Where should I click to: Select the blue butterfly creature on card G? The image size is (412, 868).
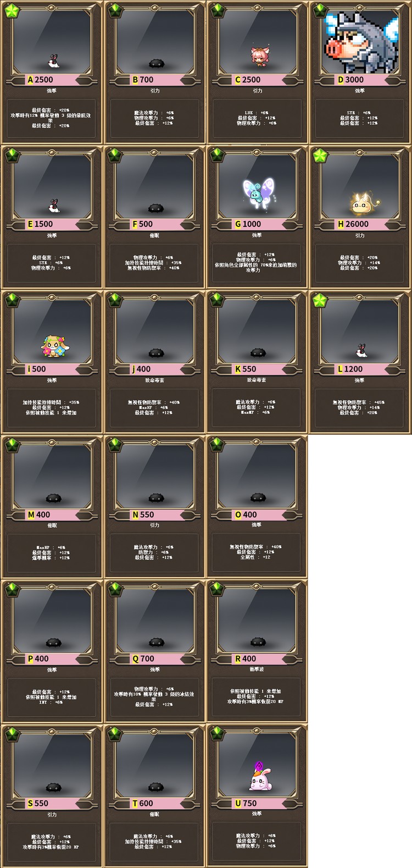[259, 191]
